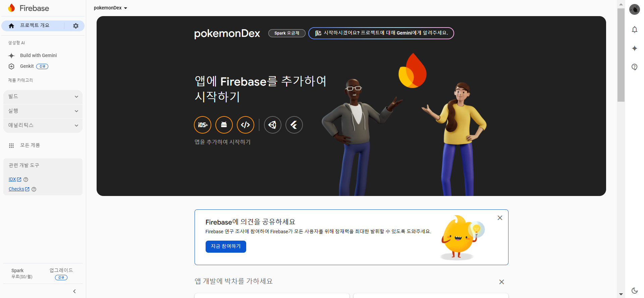Click the vertical scrollbar thumb

(x=621, y=55)
